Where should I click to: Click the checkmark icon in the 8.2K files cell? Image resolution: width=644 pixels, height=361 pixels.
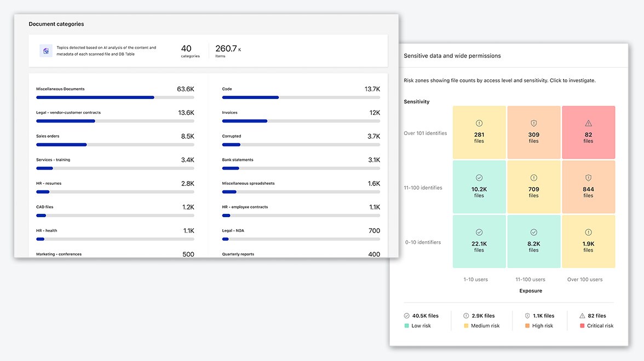(x=534, y=232)
